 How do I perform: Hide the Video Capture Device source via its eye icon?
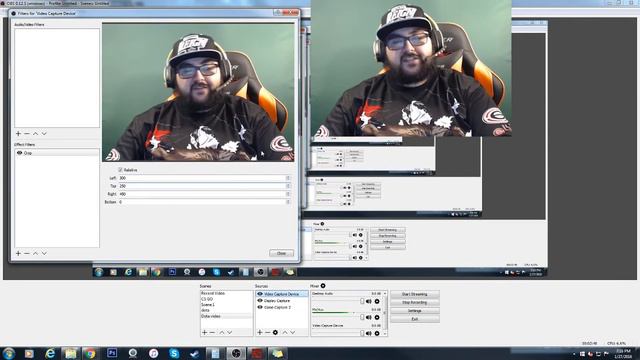click(260, 294)
